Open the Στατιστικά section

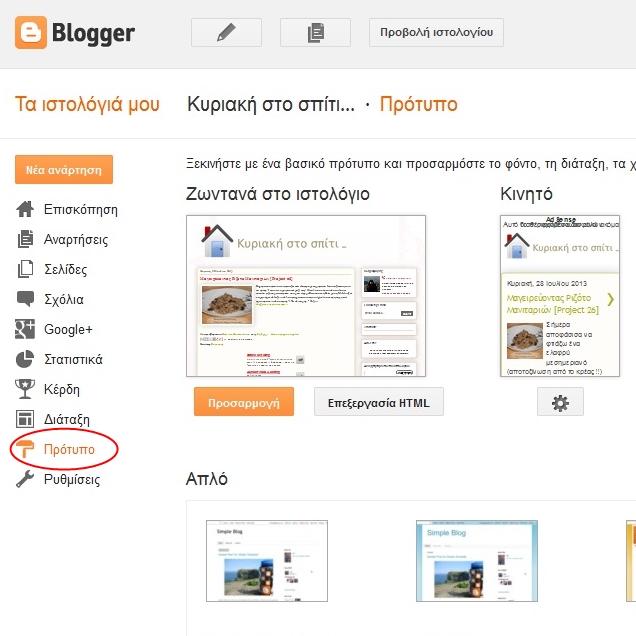tap(73, 360)
